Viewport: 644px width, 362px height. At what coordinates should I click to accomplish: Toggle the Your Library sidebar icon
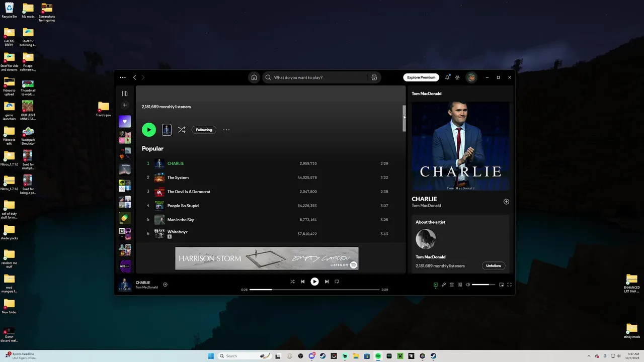tap(125, 94)
